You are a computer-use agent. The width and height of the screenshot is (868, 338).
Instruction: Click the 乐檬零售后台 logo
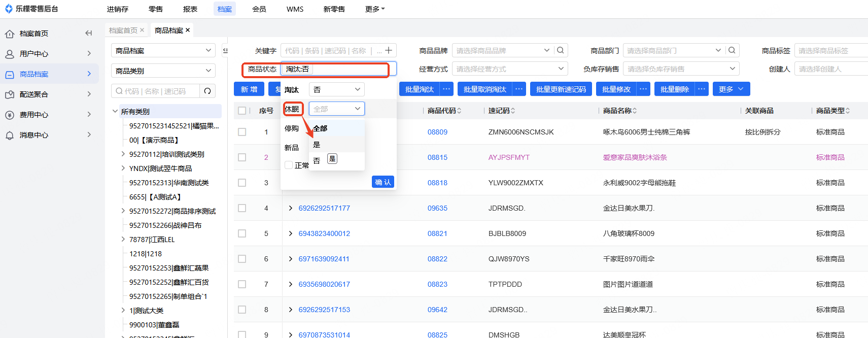[x=31, y=9]
